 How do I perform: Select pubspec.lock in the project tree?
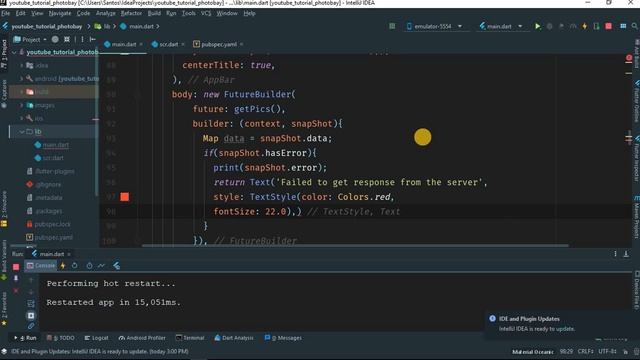[52, 224]
